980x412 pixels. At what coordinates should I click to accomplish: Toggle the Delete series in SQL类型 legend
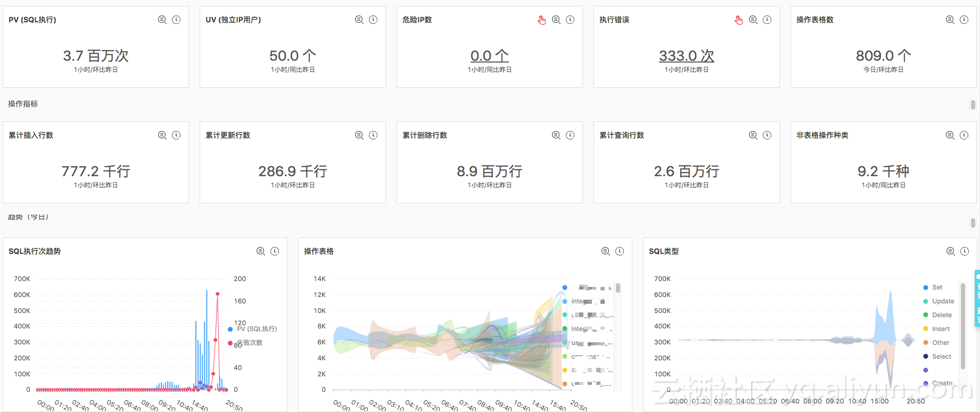[937, 315]
